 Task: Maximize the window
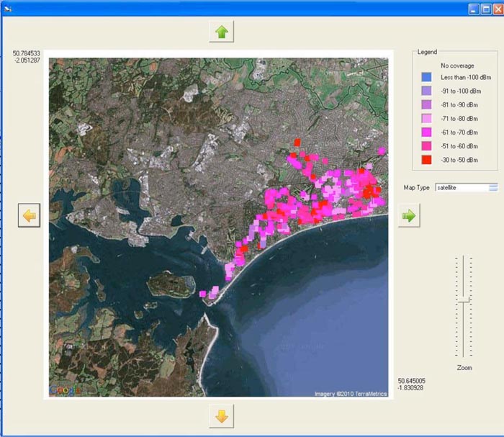pyautogui.click(x=486, y=9)
